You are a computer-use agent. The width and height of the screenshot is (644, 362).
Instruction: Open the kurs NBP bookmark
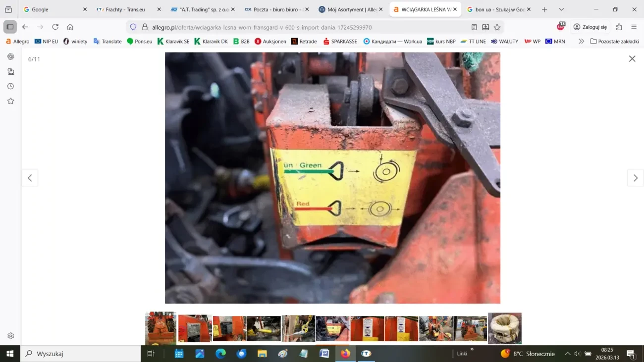(x=441, y=42)
